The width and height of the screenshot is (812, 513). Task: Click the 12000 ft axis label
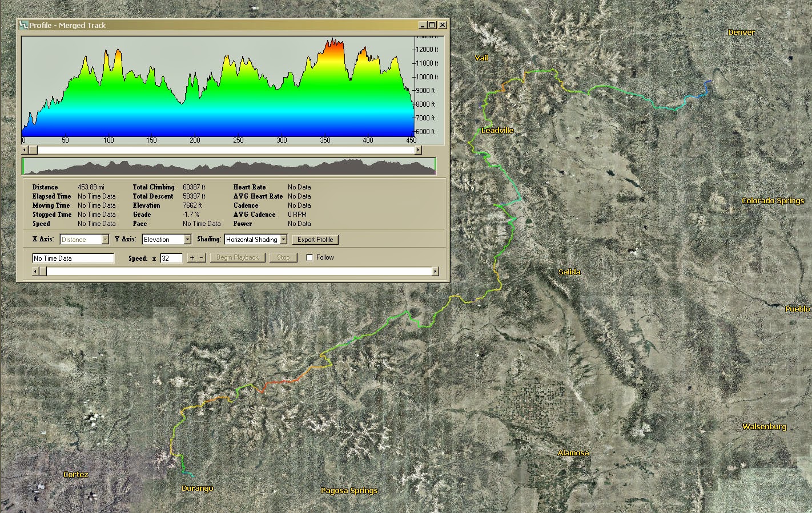point(427,50)
